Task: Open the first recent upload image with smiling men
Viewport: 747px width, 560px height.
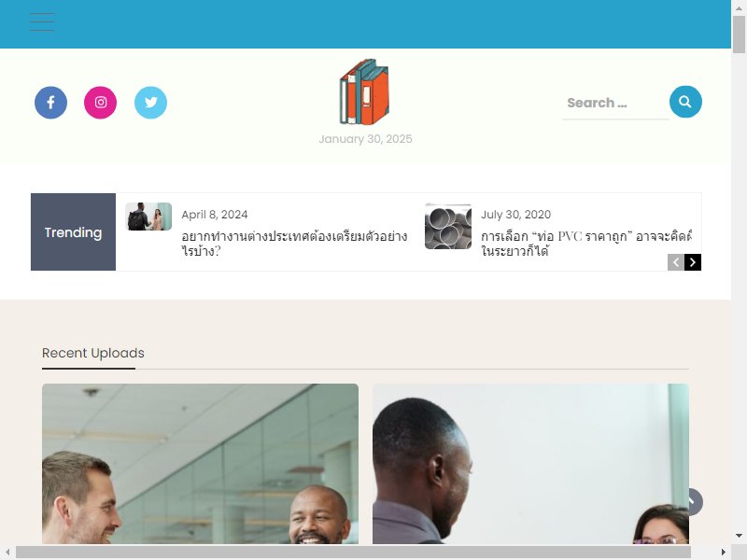Action: point(200,464)
